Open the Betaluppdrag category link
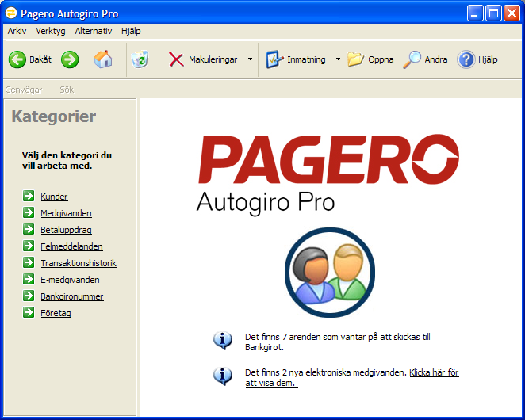The image size is (525, 420). tap(66, 230)
